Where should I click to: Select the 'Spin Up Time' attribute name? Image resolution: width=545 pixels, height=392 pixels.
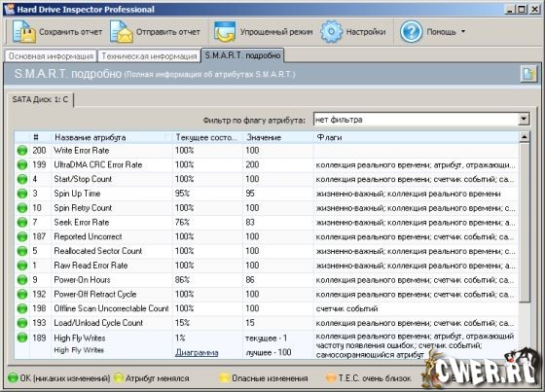(77, 194)
